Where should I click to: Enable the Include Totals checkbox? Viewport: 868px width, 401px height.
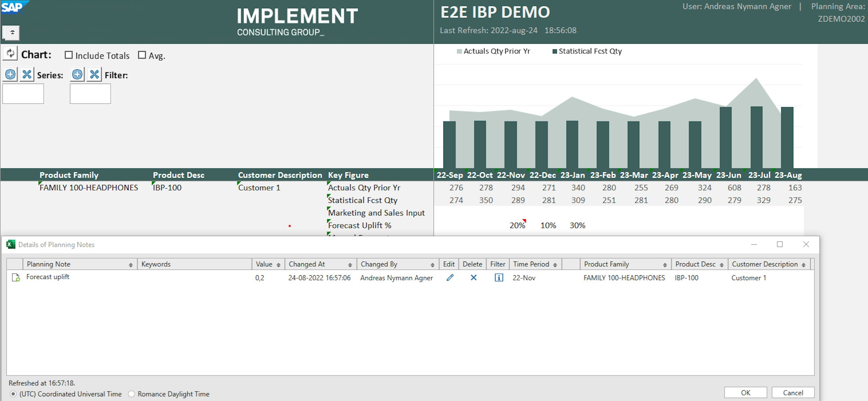pyautogui.click(x=69, y=55)
